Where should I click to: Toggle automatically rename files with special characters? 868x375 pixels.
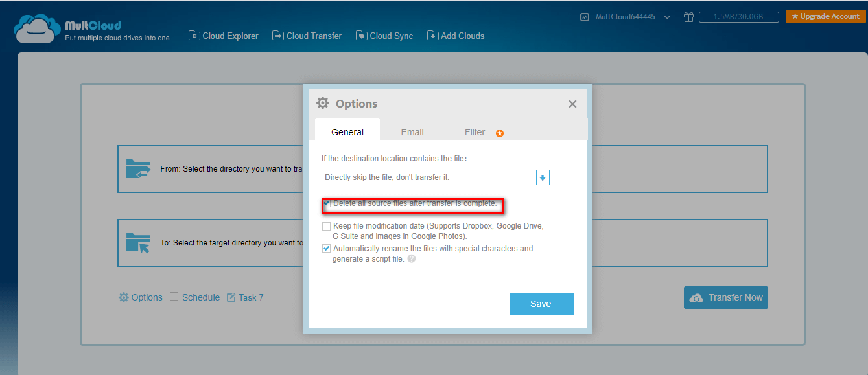[x=327, y=248]
